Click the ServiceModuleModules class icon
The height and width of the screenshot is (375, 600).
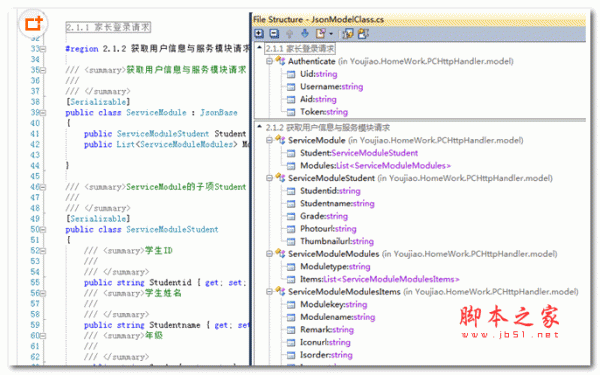280,254
